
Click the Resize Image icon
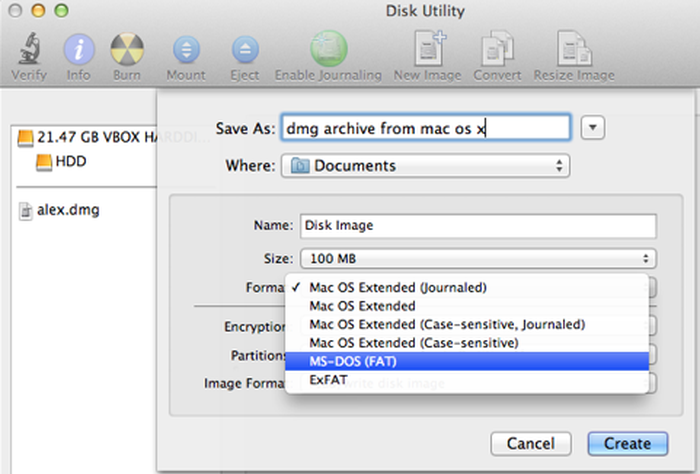574,48
